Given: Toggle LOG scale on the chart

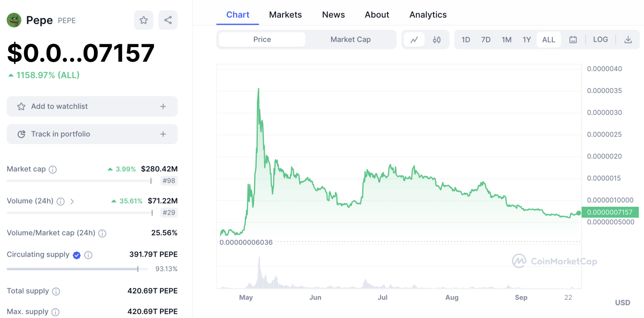Looking at the screenshot, I should [600, 39].
